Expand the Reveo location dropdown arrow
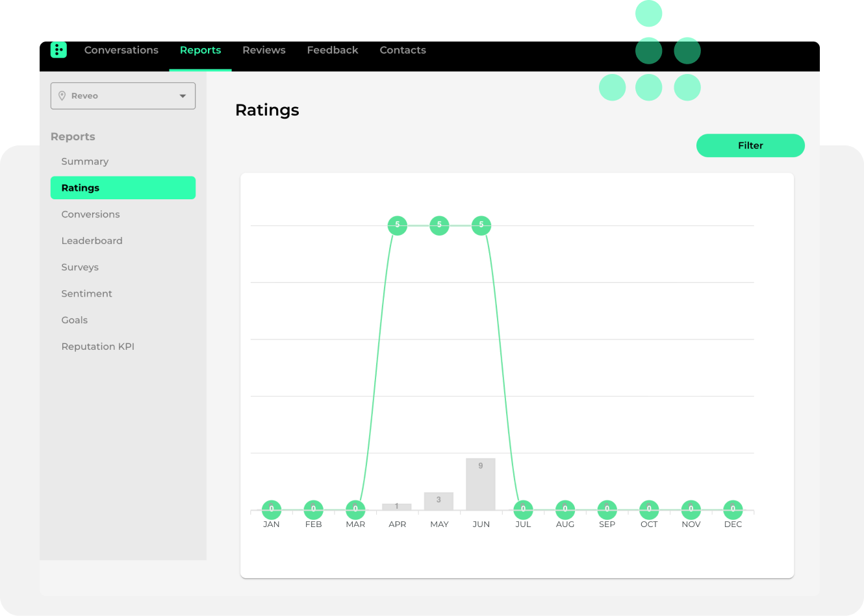864x616 pixels. pos(183,96)
